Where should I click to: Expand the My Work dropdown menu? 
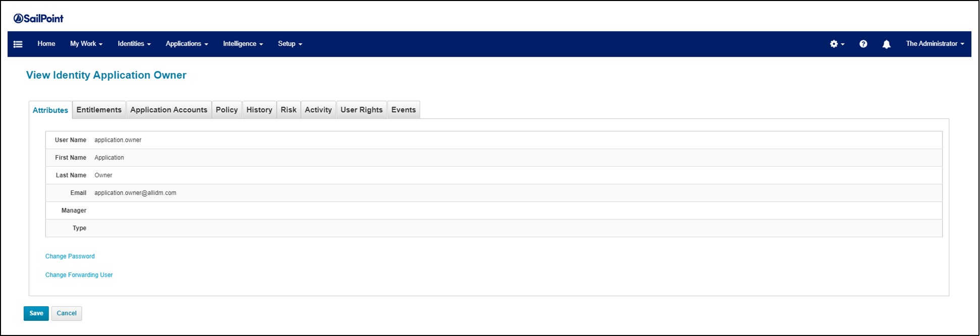coord(86,44)
